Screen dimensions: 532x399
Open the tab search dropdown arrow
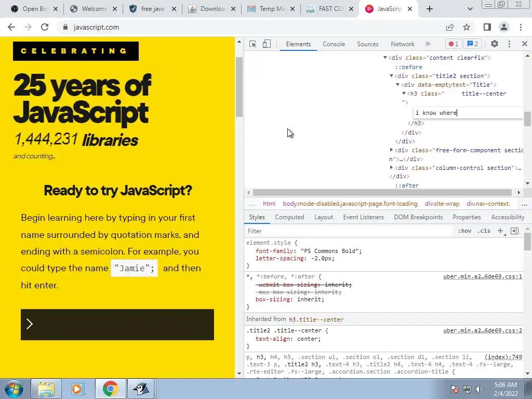470,9
